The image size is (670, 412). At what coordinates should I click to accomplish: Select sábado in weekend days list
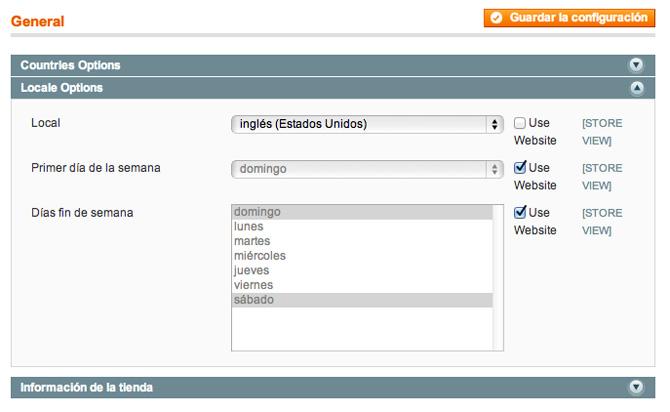pos(362,300)
